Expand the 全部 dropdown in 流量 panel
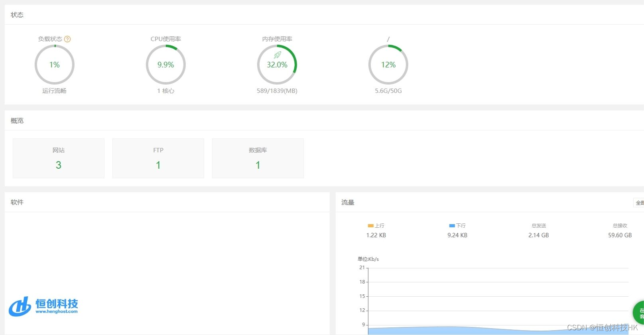Screen dimensions: 644x335 pos(639,203)
